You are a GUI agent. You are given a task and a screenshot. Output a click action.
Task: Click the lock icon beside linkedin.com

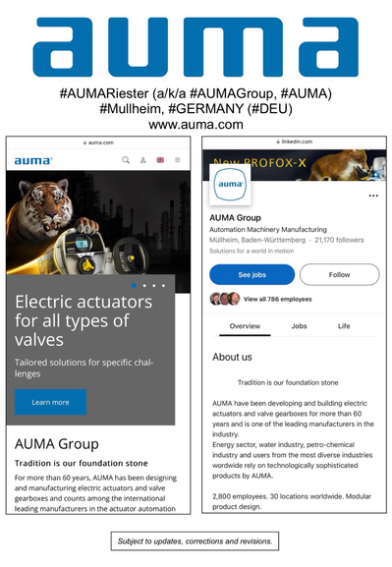pos(278,142)
